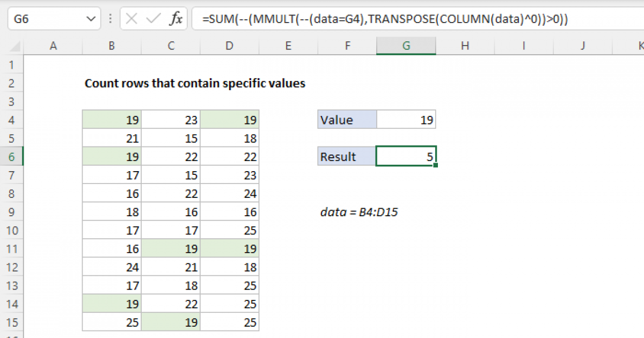Select cell B12 with value 24
The height and width of the screenshot is (338, 644).
coord(112,267)
